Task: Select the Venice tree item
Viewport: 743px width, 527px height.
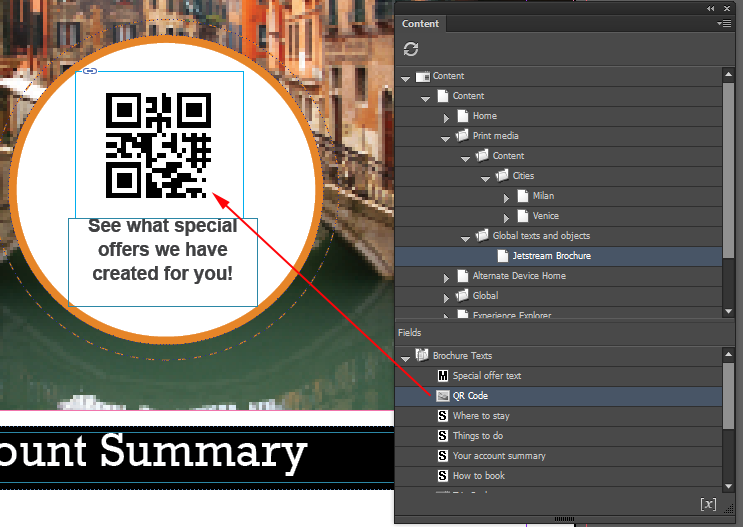Action: coord(558,216)
